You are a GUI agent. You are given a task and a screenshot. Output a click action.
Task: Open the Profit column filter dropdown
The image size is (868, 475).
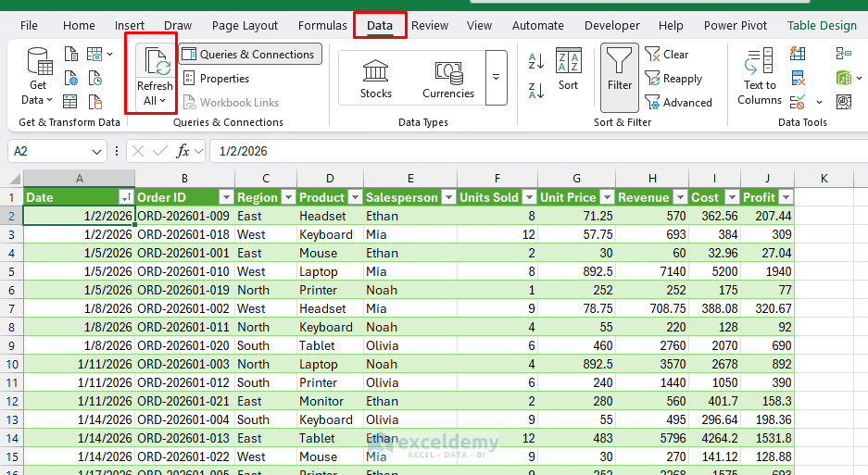pyautogui.click(x=786, y=197)
